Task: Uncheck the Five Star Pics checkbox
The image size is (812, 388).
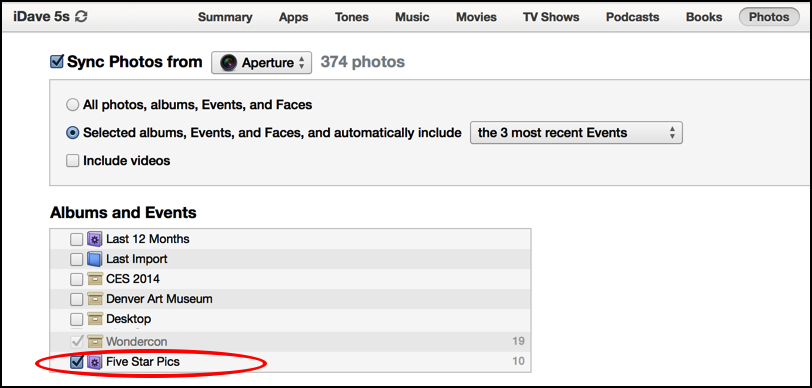Action: [77, 362]
